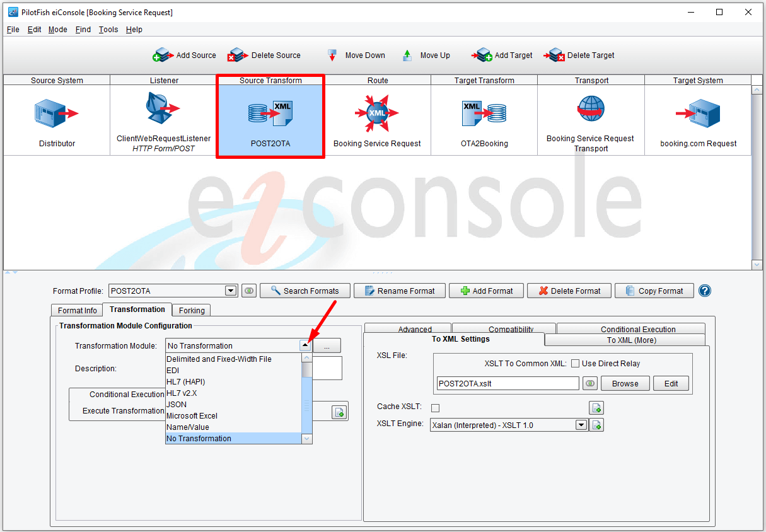Click the Add Source toolbar icon
766x532 pixels.
pyautogui.click(x=163, y=55)
